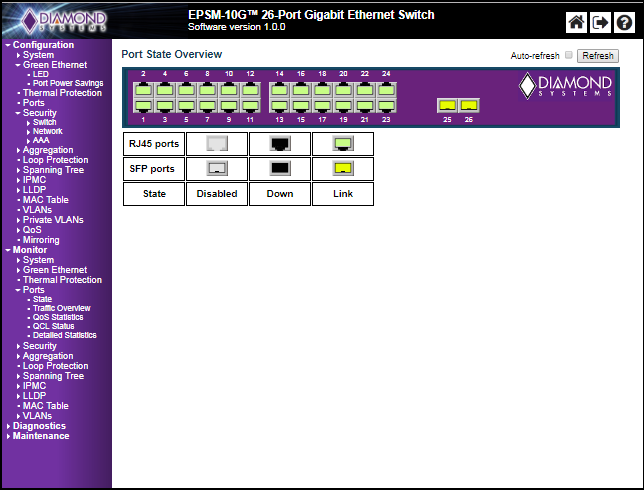Expand Configuration System node
644x490 pixels.
[x=18, y=55]
